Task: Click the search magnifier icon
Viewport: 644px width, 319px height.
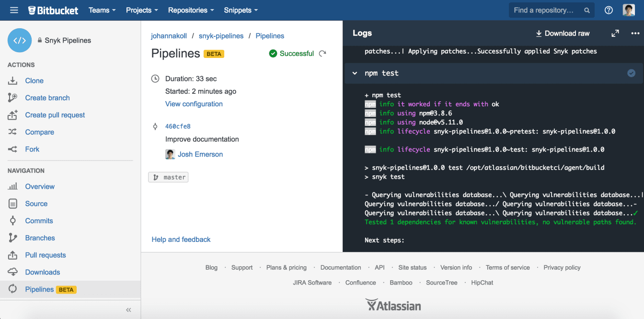Action: [586, 10]
